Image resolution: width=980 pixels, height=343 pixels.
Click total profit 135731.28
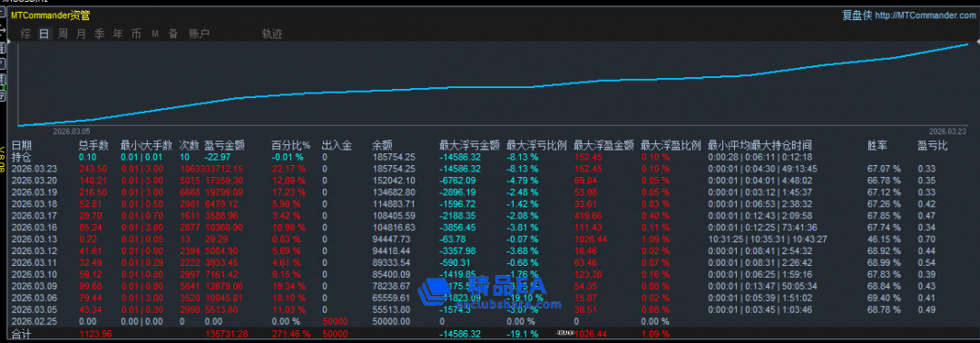click(x=226, y=334)
